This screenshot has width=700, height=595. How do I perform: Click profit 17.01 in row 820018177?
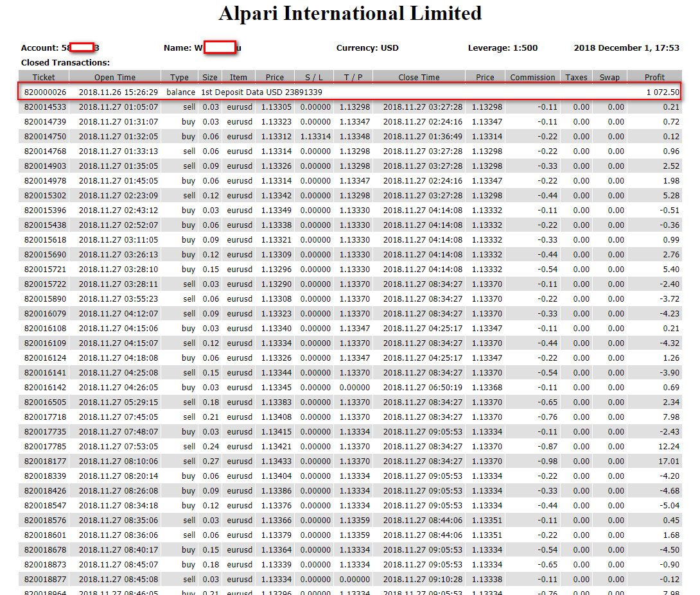669,461
